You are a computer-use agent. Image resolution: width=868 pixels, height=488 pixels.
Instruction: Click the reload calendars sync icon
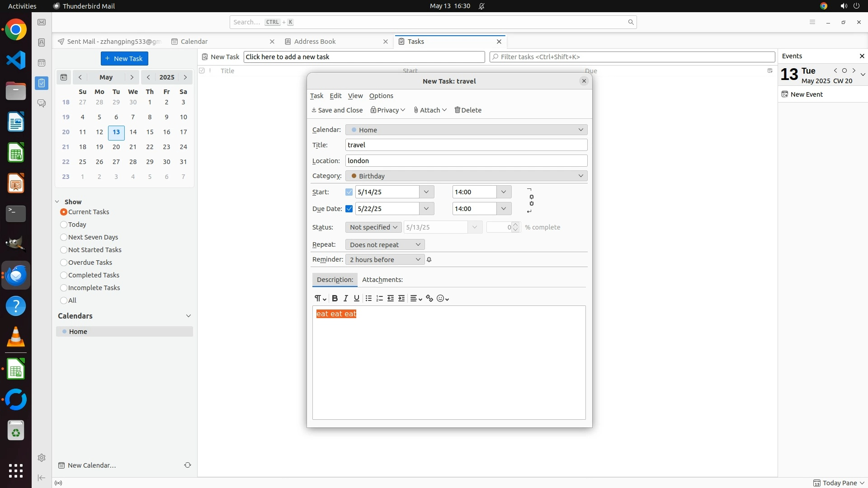pyautogui.click(x=188, y=465)
